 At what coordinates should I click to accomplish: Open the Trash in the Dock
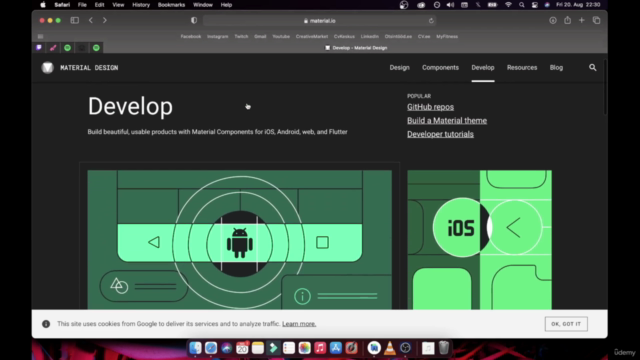pyautogui.click(x=444, y=348)
